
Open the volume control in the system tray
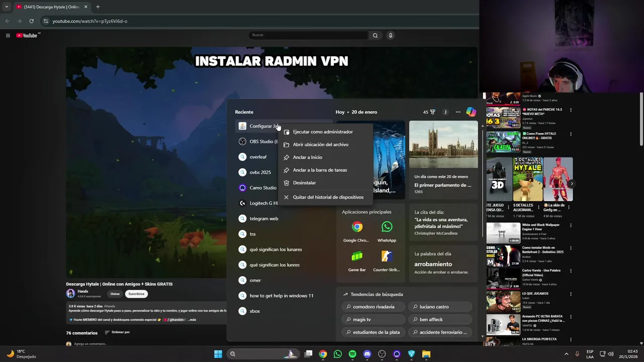(611, 354)
